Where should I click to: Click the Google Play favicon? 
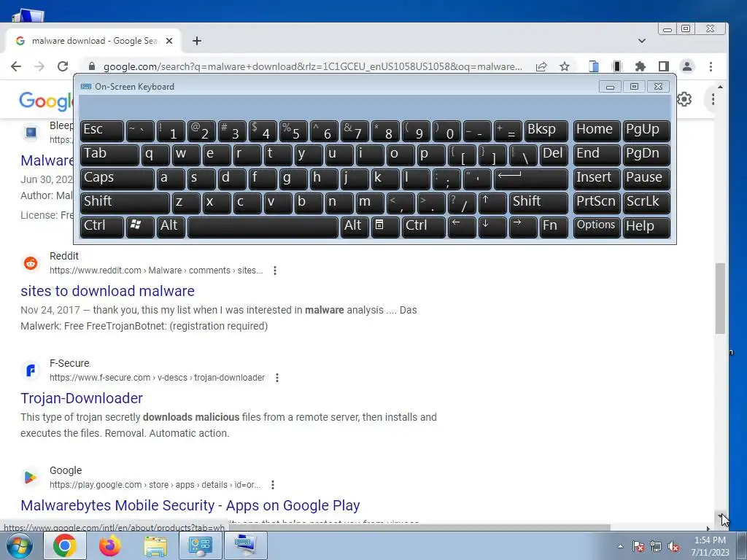tap(31, 477)
